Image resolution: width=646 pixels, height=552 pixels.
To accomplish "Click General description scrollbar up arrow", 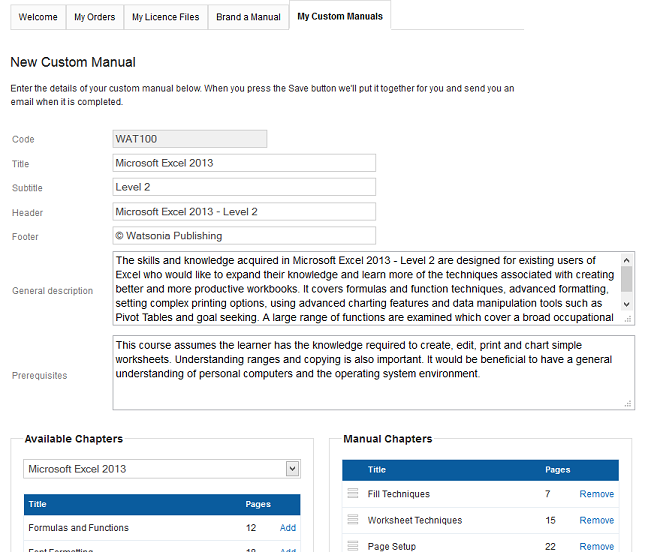I will tap(626, 260).
